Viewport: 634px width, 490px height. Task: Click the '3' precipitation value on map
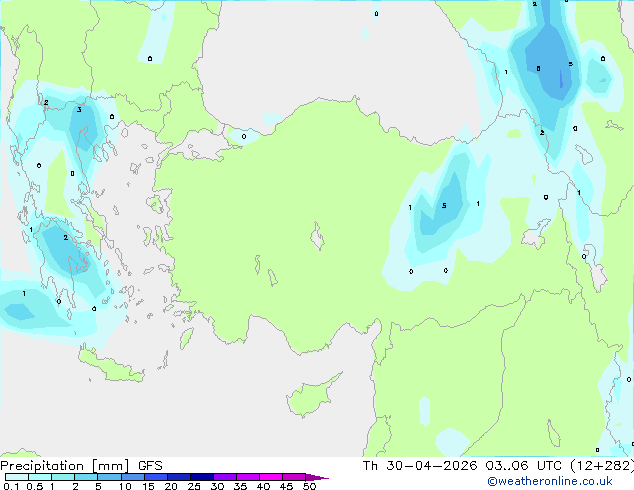tap(79, 110)
